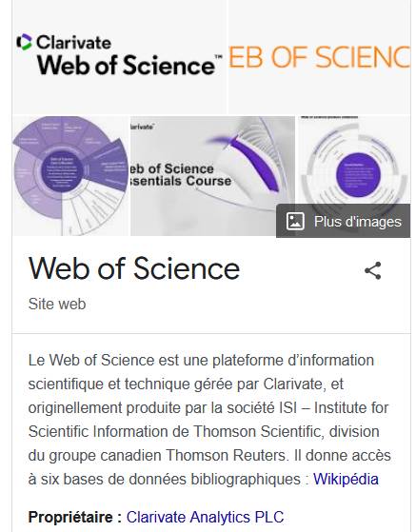Open the Clarivate Web of Science logo image
The image size is (416, 532).
(120, 57)
